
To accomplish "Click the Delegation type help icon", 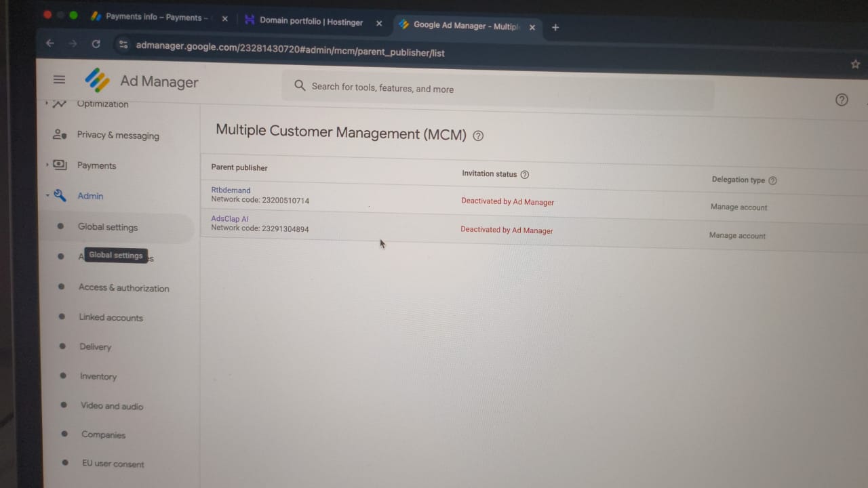I will tap(772, 181).
